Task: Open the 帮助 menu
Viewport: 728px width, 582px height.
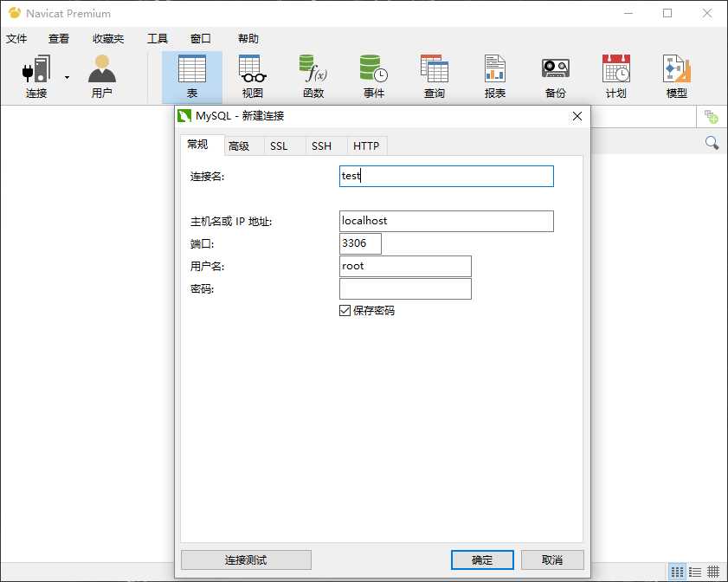Action: [x=248, y=39]
